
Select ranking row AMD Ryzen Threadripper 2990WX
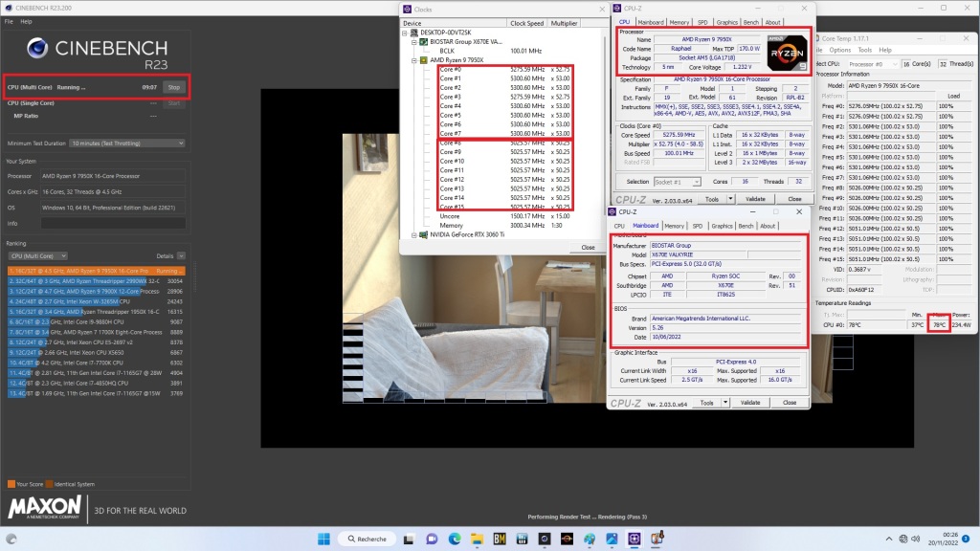[97, 281]
